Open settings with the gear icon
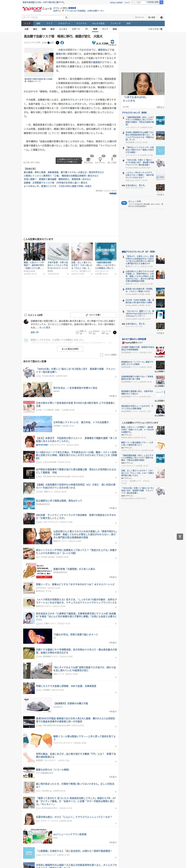Image resolution: width=186 pixels, height=868 pixels. click(161, 18)
